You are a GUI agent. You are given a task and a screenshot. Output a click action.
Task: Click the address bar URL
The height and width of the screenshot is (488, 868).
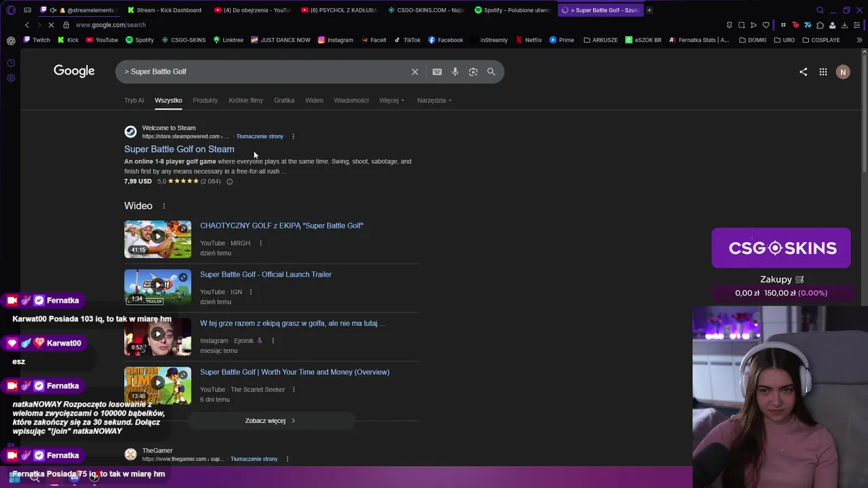click(111, 25)
